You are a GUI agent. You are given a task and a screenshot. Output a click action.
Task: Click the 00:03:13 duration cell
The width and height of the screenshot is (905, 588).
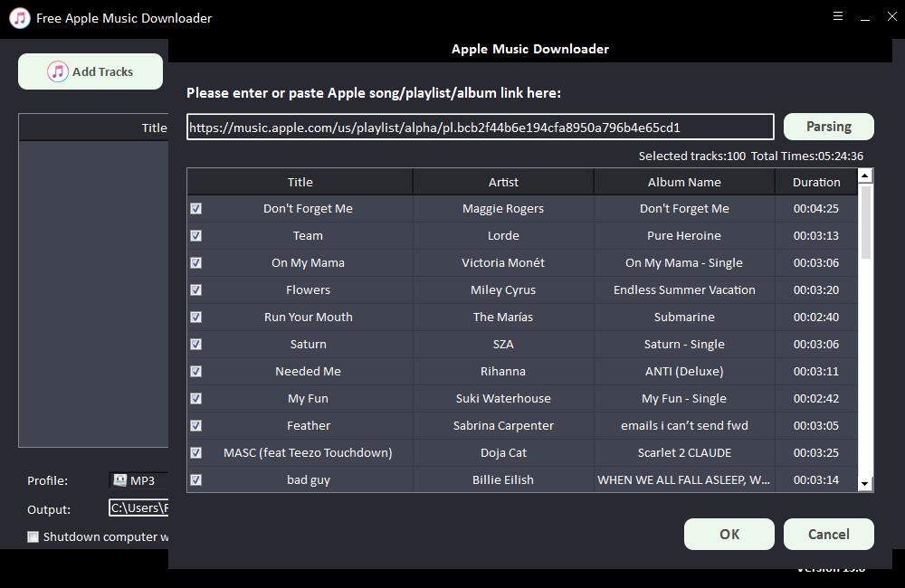click(x=816, y=235)
